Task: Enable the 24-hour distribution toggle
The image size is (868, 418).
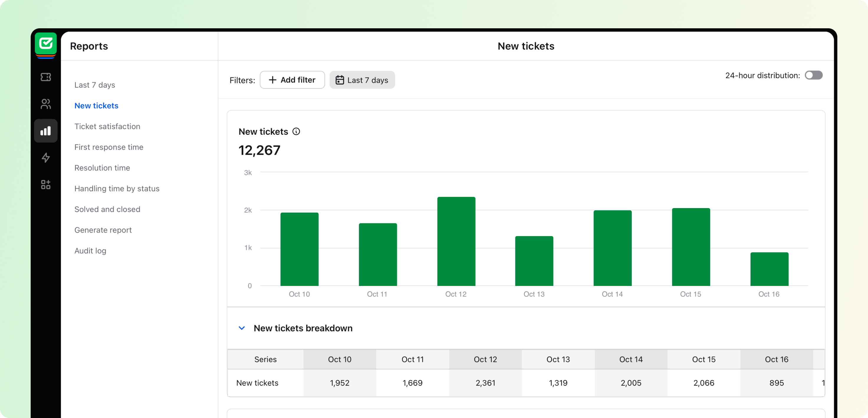Action: [813, 75]
